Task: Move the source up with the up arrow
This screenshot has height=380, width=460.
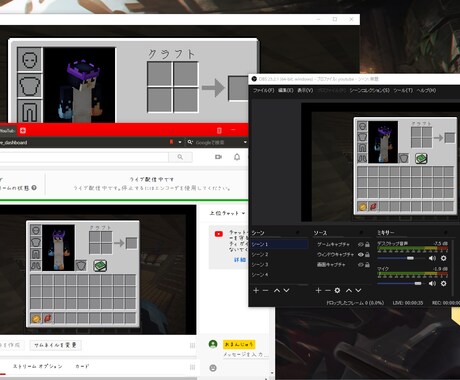Action: (x=349, y=291)
